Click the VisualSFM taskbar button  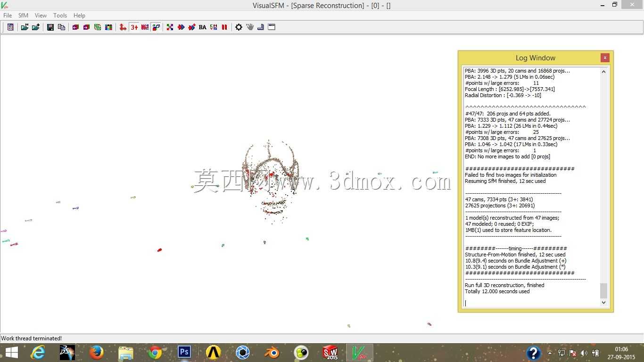(360, 353)
